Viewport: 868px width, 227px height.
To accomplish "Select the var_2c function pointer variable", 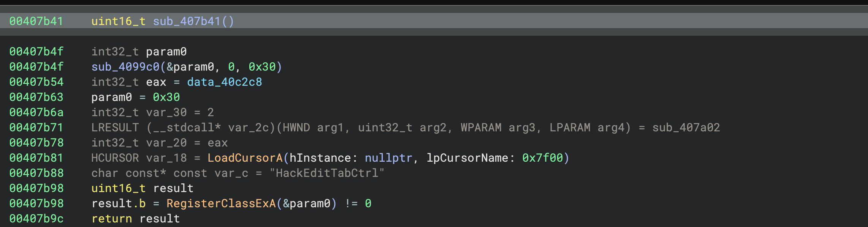I will (x=248, y=128).
